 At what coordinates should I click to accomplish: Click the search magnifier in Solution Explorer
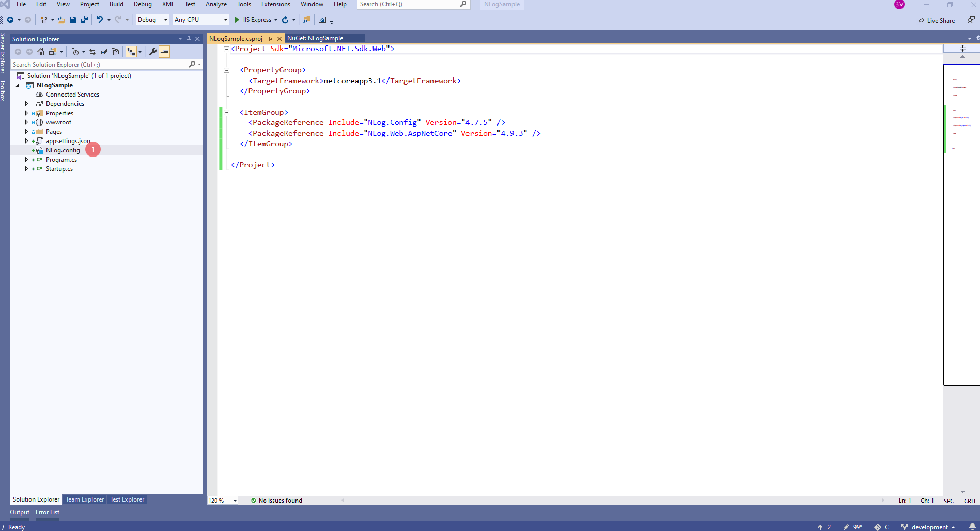point(192,65)
